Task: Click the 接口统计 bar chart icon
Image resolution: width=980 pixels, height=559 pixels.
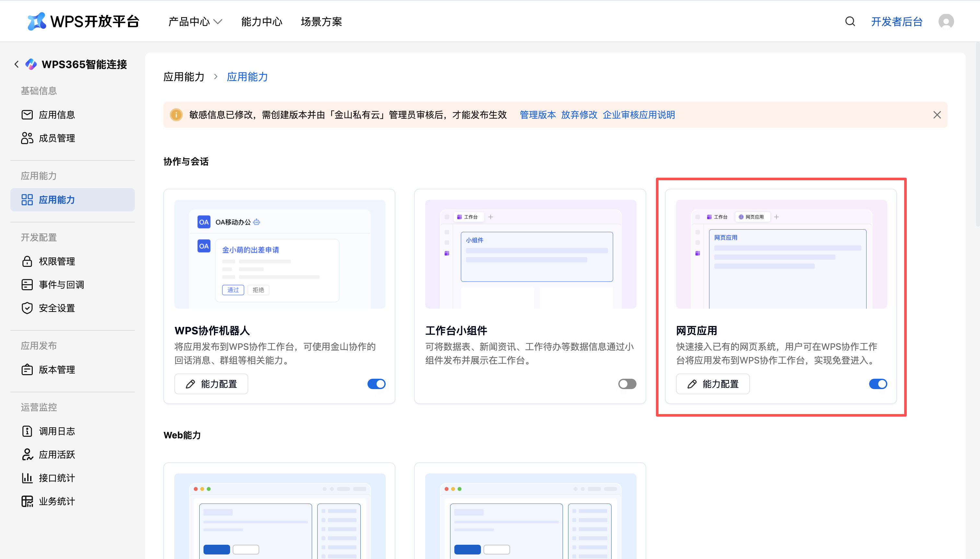Action: tap(27, 478)
